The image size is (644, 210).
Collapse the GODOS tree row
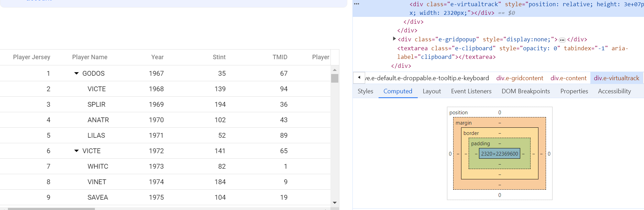(x=76, y=73)
